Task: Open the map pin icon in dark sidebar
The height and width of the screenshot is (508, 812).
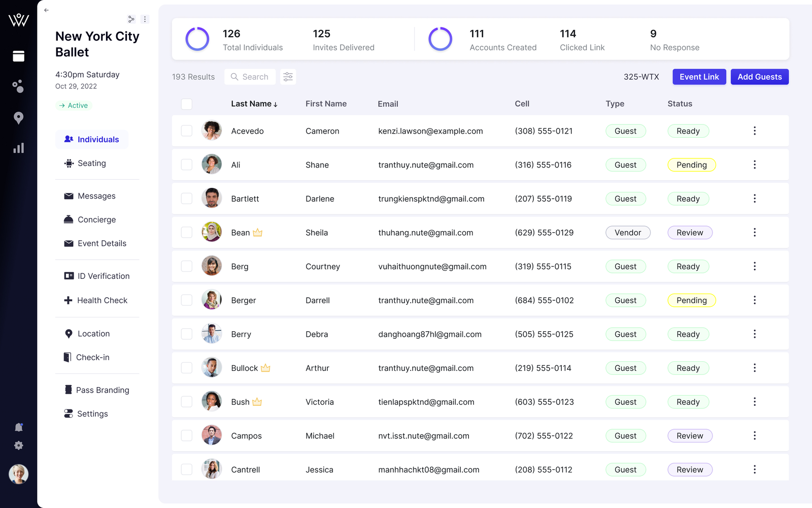Action: [18, 118]
